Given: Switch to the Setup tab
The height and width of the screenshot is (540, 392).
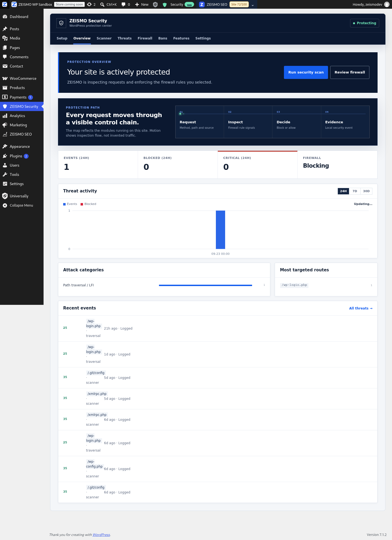Looking at the screenshot, I should click(x=62, y=38).
